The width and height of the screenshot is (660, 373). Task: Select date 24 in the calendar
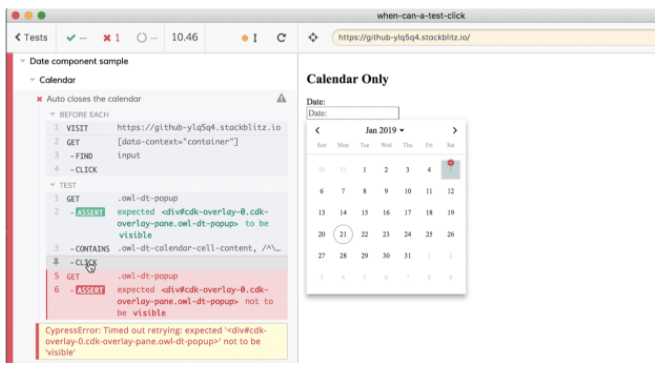point(407,234)
